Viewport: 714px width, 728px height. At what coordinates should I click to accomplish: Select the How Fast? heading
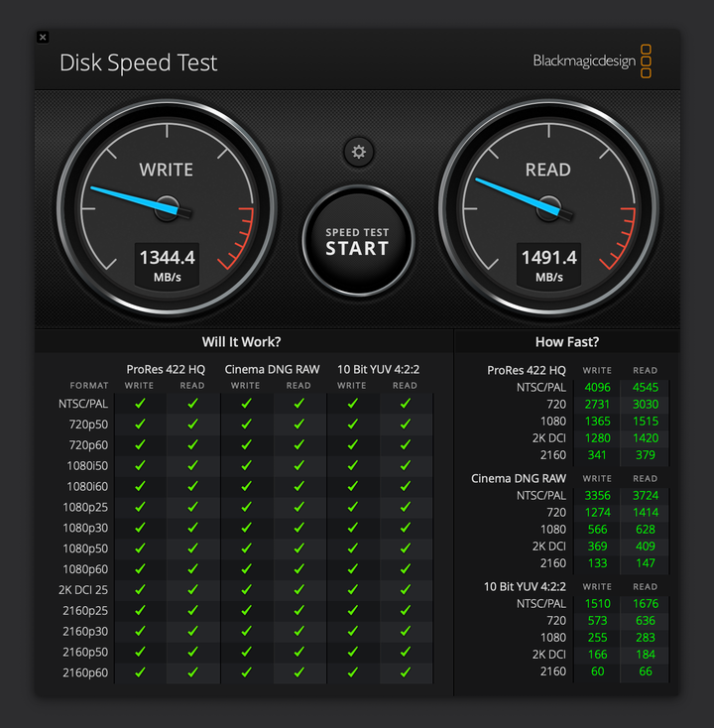pos(567,342)
